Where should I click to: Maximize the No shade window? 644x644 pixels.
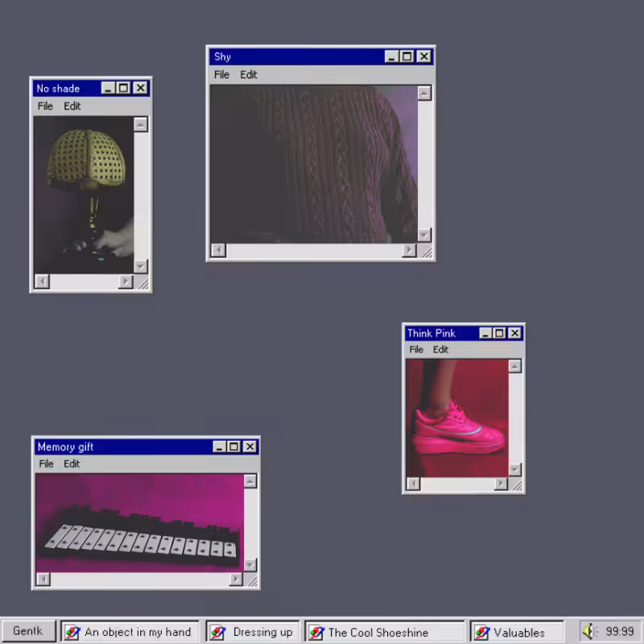click(124, 89)
